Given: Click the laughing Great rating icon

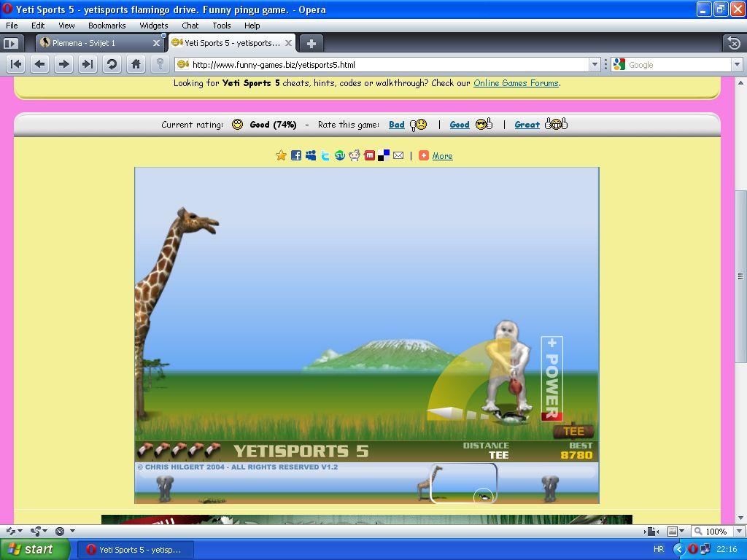Looking at the screenshot, I should tap(556, 124).
